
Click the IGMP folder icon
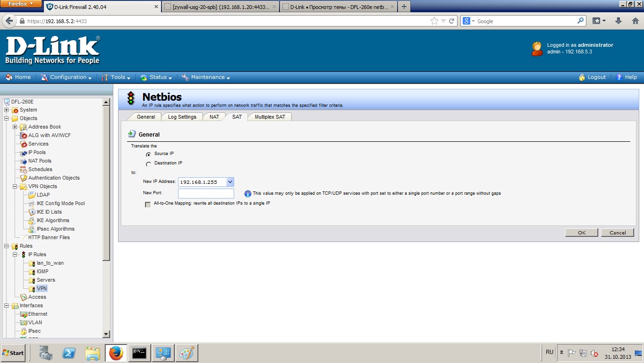32,272
